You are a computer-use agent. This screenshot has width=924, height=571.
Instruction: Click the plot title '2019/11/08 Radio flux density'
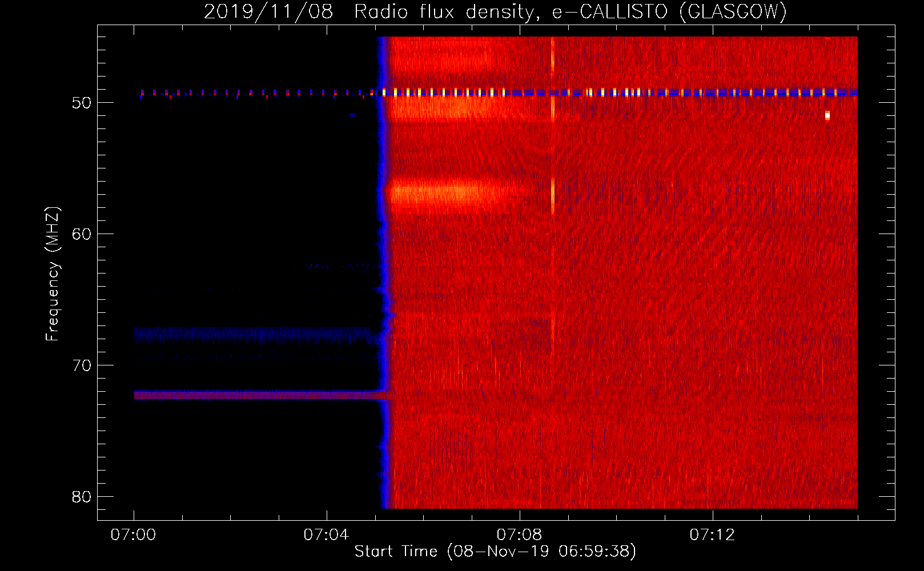coord(372,11)
